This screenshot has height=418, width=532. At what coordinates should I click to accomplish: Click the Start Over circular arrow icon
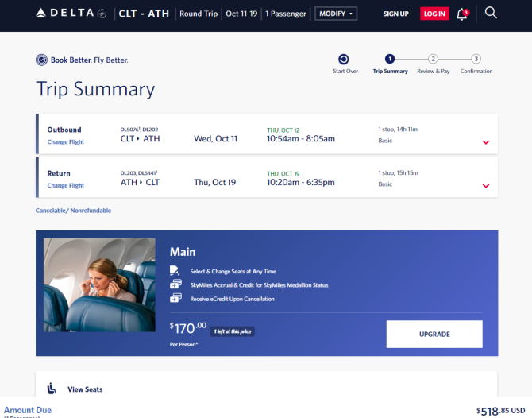click(x=343, y=59)
